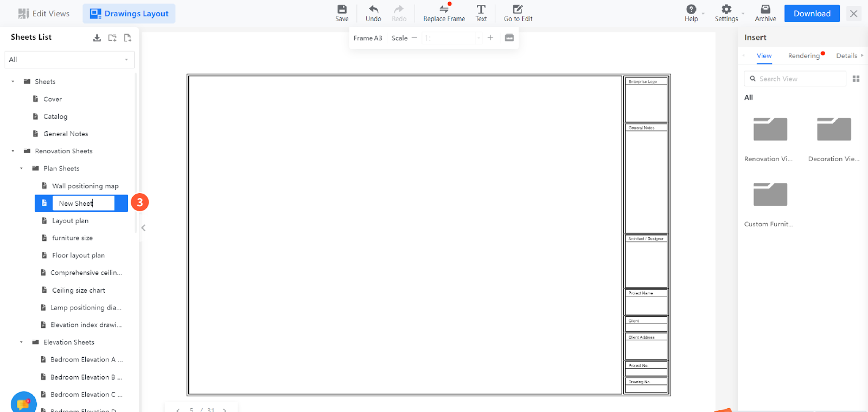The image size is (868, 412).
Task: Click the Go to Edit icon
Action: point(518,9)
